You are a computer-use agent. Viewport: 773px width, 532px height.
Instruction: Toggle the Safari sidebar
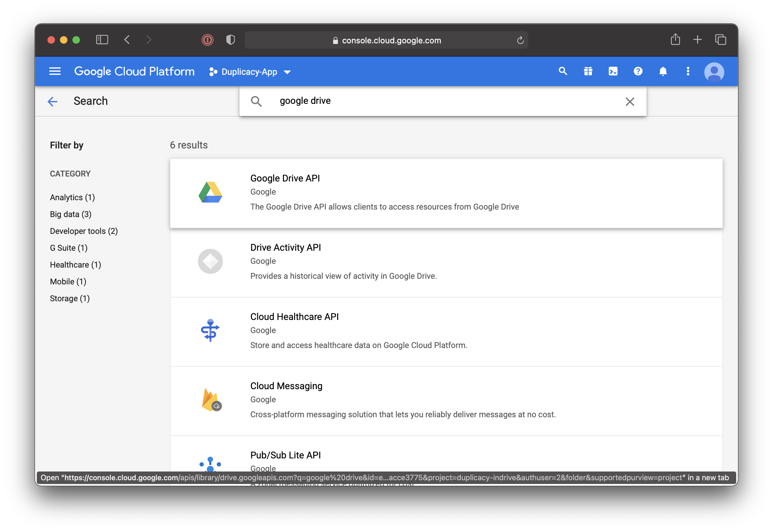pos(102,40)
